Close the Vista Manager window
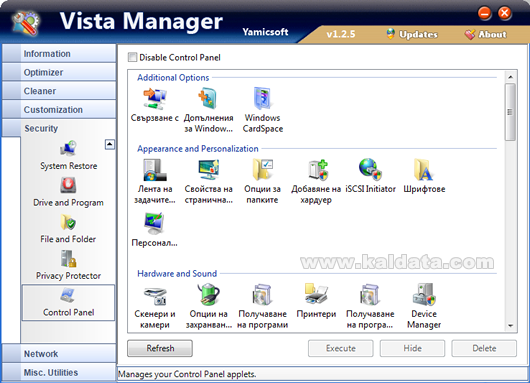 pyautogui.click(x=505, y=14)
